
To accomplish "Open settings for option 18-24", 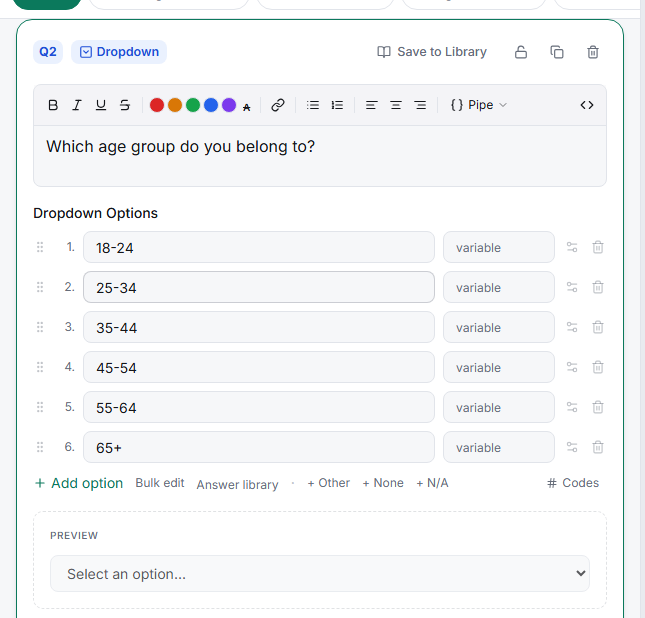I will click(572, 247).
